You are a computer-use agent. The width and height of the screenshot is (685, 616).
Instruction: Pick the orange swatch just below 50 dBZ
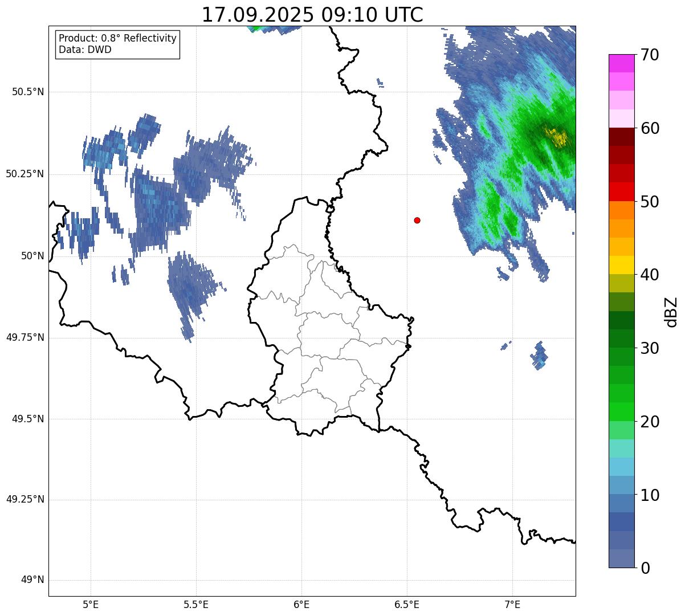(x=622, y=210)
